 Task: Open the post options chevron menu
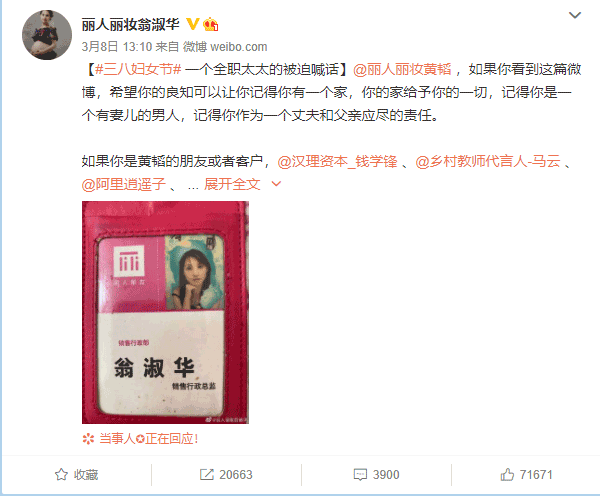(575, 15)
